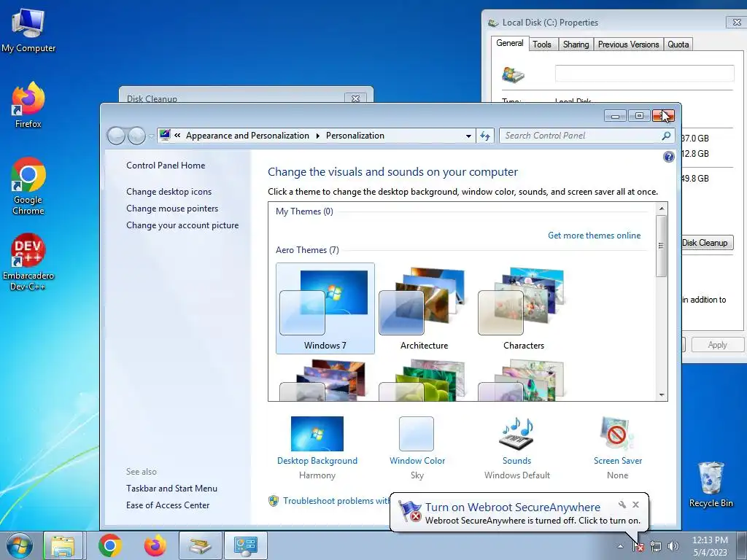Open the Windows Start menu orb

click(x=20, y=545)
